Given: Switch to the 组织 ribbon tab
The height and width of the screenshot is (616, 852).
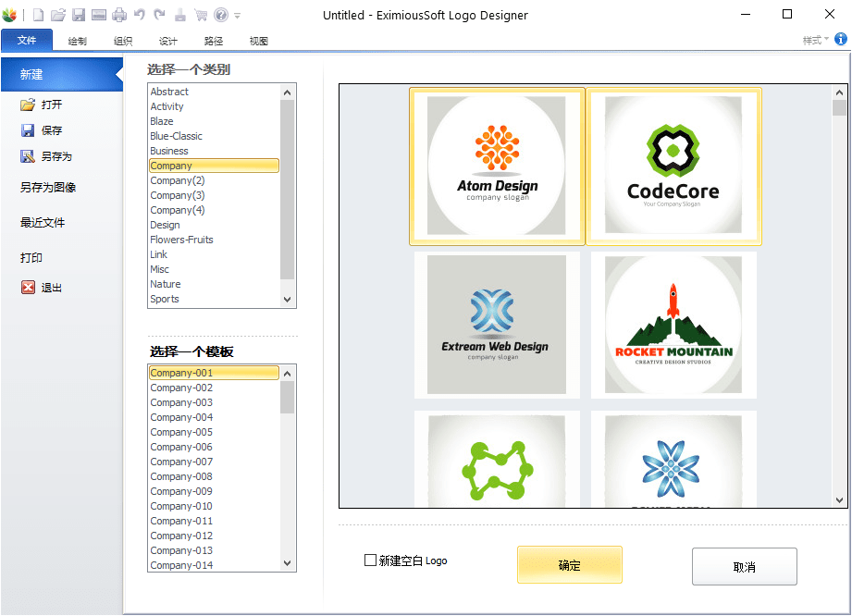Looking at the screenshot, I should click(x=123, y=41).
